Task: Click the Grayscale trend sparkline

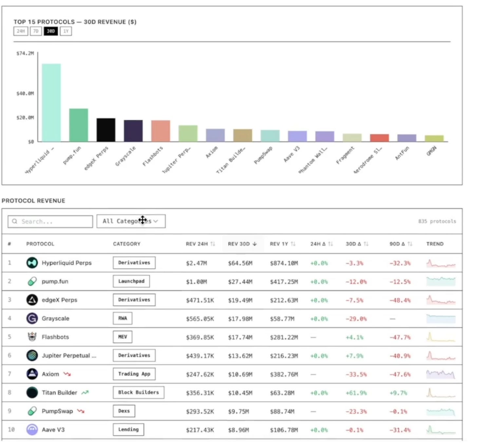Action: pyautogui.click(x=441, y=319)
